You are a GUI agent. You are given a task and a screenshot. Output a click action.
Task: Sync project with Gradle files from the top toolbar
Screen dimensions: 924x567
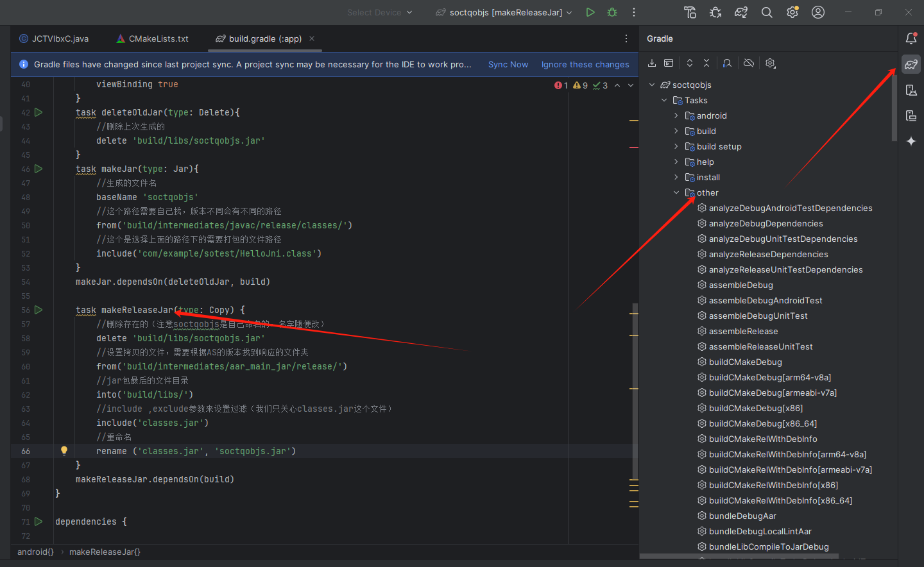(741, 12)
